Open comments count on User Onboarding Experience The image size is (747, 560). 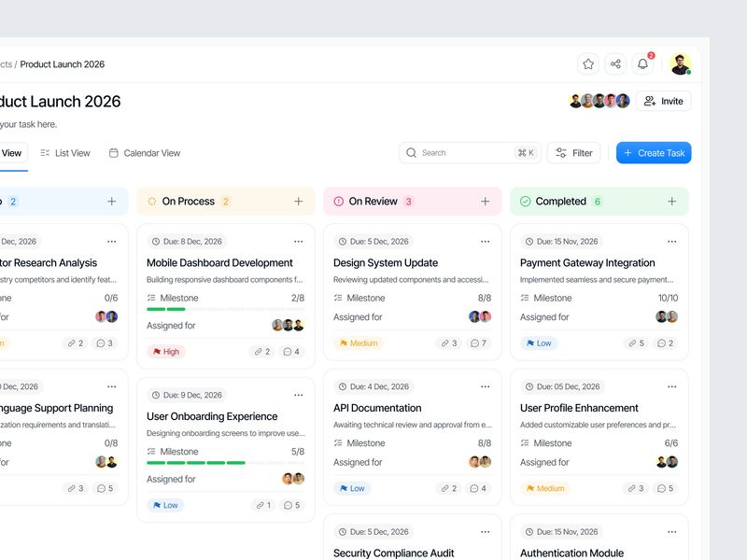(x=291, y=505)
